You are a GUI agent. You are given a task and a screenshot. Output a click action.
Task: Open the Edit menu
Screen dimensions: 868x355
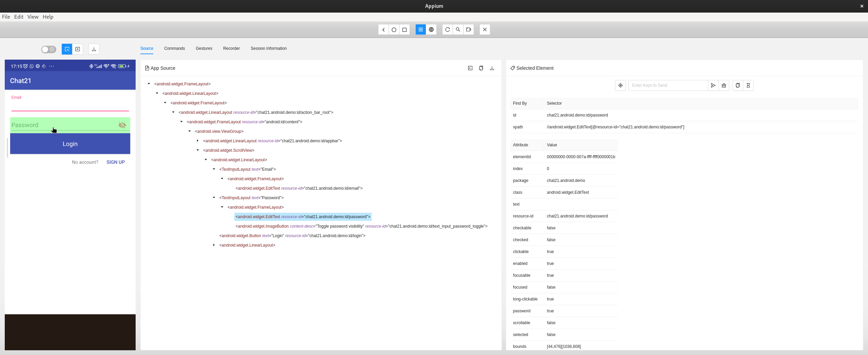pos(19,17)
